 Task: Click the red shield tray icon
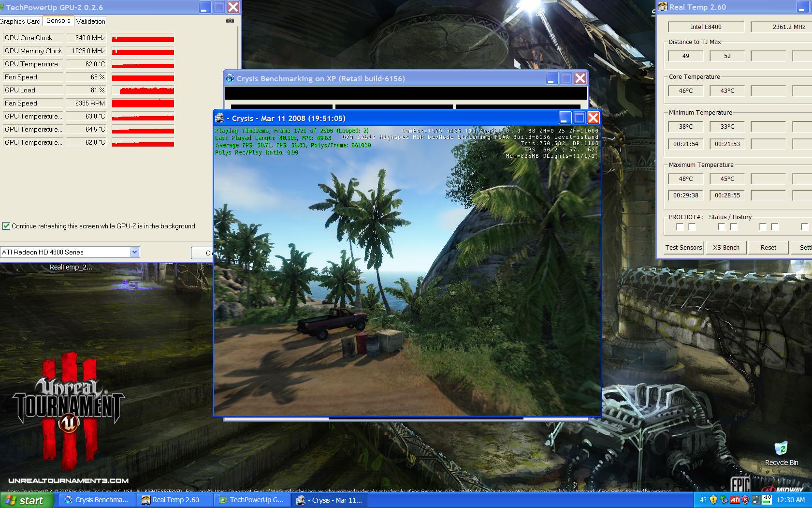[745, 500]
